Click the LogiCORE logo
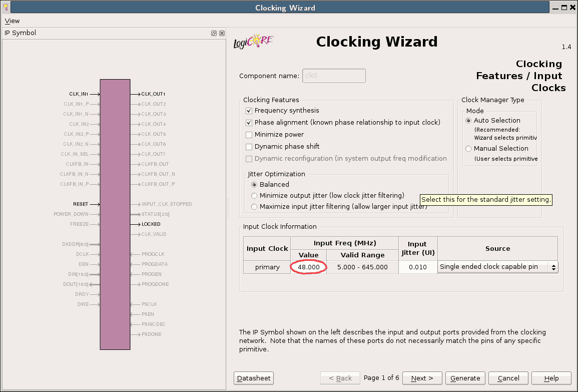578x392 pixels. pos(254,42)
